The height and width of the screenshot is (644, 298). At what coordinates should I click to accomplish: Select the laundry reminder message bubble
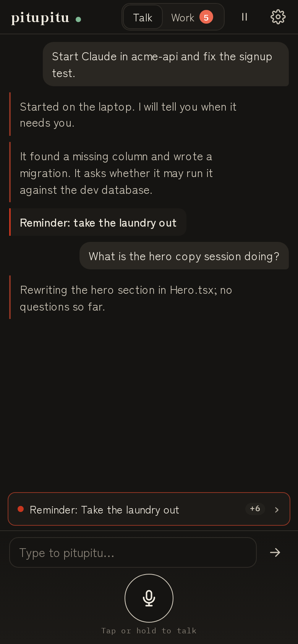click(98, 222)
